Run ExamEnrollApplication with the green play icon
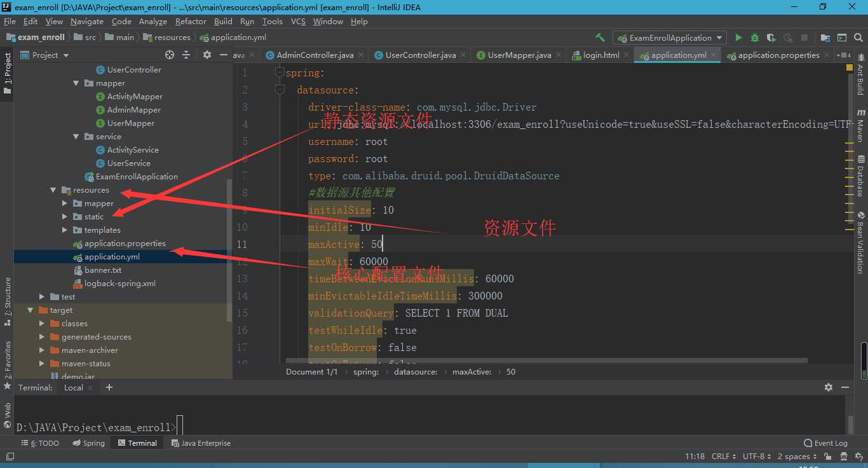The image size is (868, 468). pos(738,38)
